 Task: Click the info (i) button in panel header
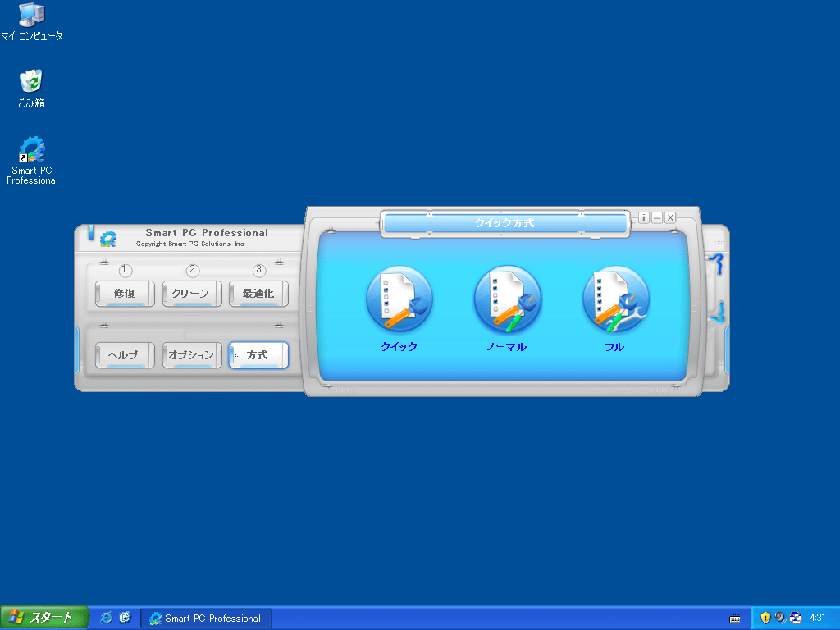point(644,217)
